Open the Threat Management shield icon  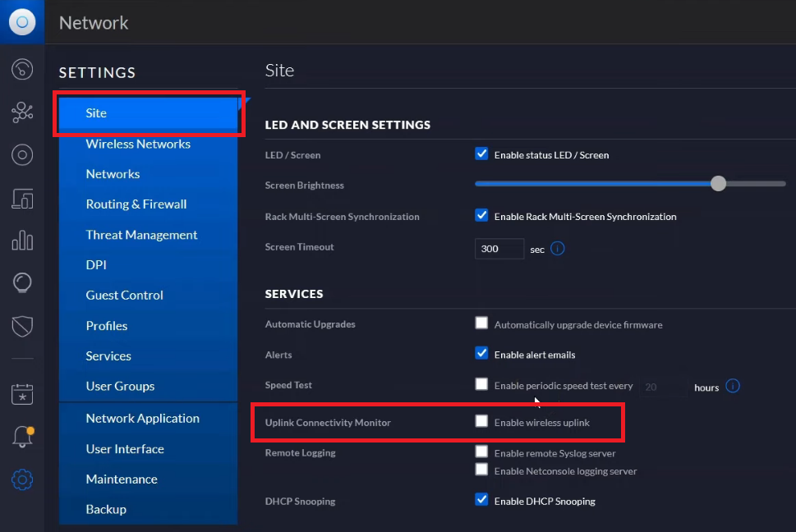tap(22, 326)
